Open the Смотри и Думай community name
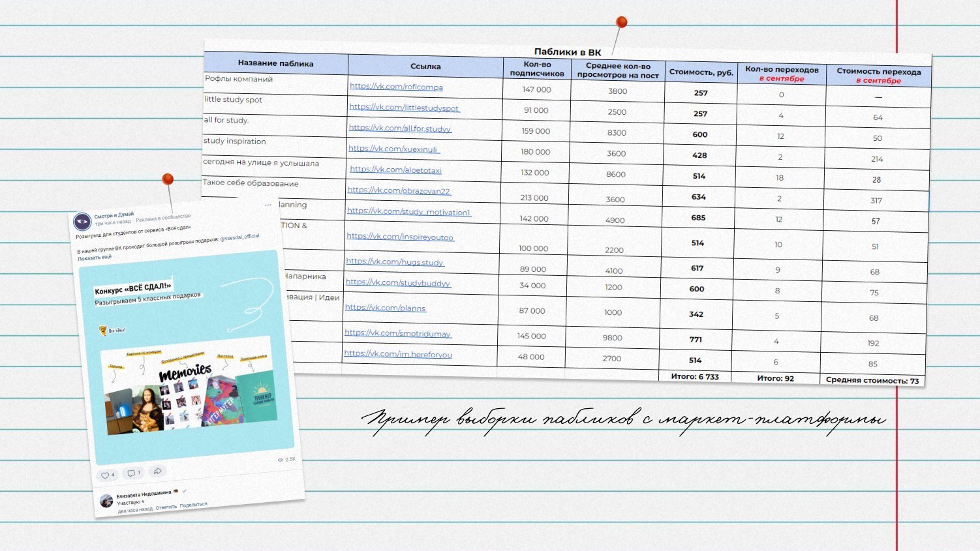 [114, 215]
